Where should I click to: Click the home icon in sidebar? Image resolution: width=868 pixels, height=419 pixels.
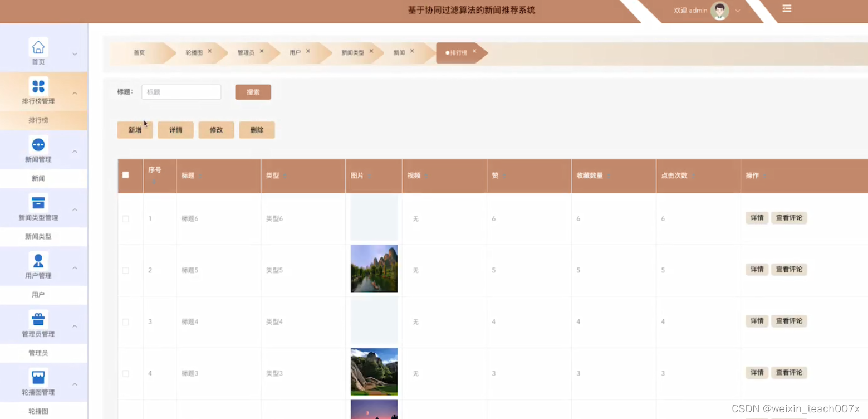point(38,47)
